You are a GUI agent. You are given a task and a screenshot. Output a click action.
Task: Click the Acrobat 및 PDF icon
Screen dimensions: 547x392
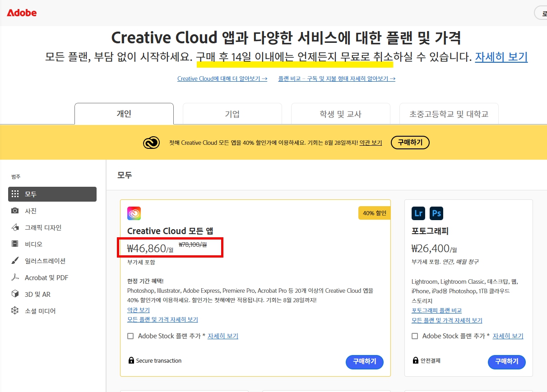(x=15, y=277)
